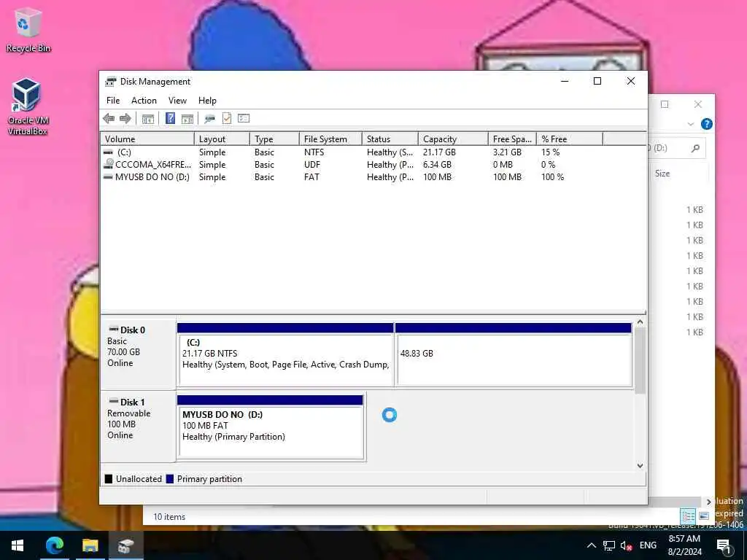Select the Disk 1 Removable label panel
747x560 pixels.
point(138,426)
